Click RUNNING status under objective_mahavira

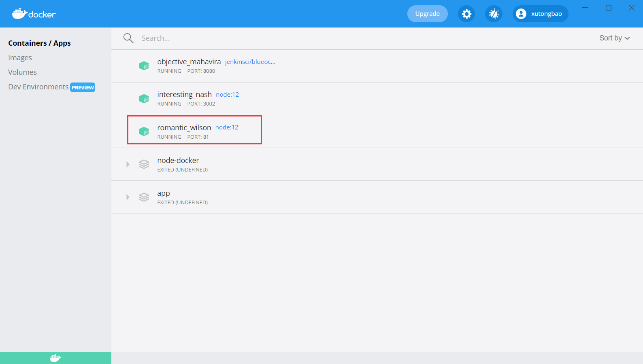click(169, 71)
